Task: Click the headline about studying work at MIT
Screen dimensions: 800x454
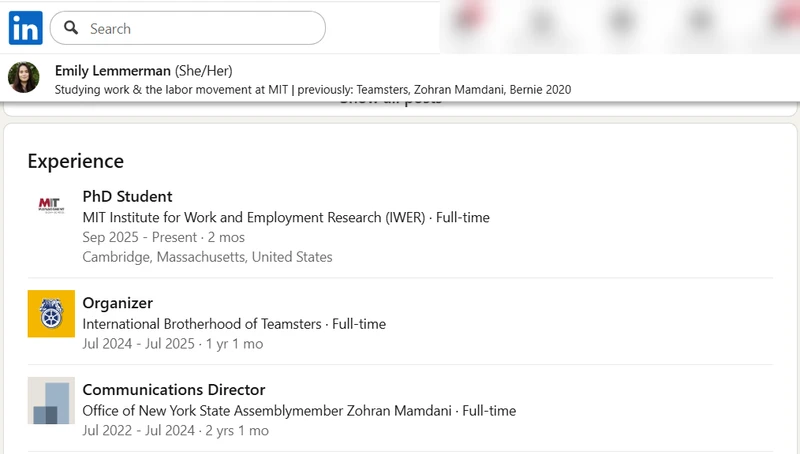Action: pyautogui.click(x=313, y=89)
